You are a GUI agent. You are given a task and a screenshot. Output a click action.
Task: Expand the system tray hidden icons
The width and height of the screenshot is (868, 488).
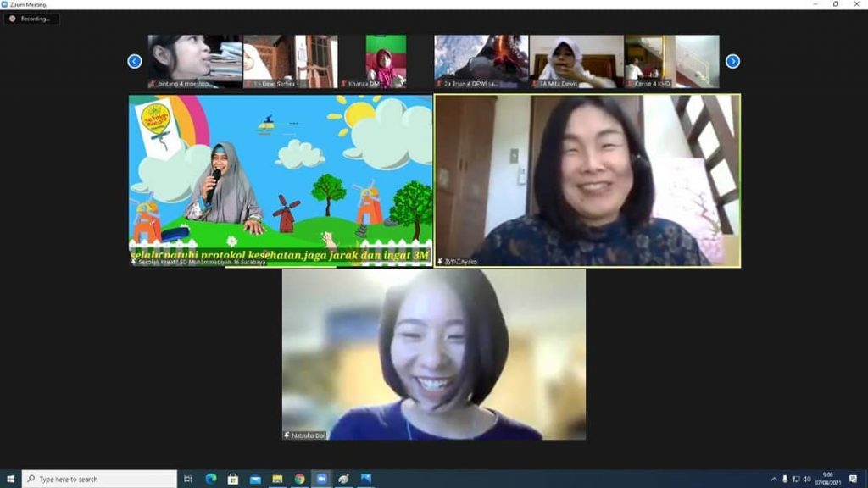(774, 479)
